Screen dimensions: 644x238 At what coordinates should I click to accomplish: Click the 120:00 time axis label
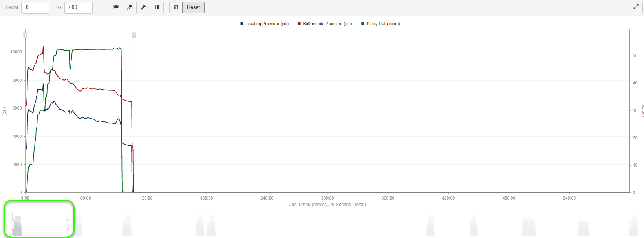pos(146,198)
